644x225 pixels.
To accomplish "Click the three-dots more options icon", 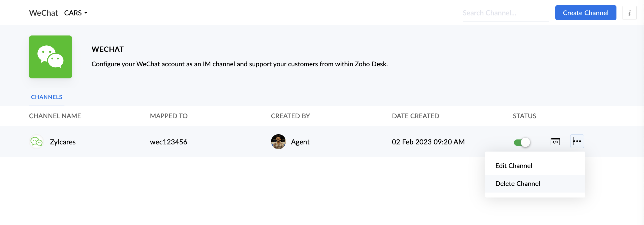I will tap(577, 141).
